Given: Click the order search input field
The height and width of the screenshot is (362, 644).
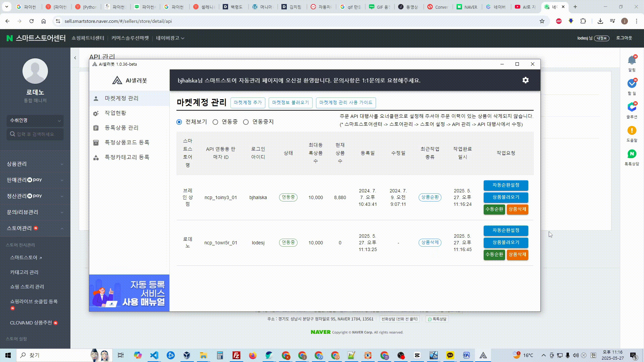Looking at the screenshot, I should (35, 134).
